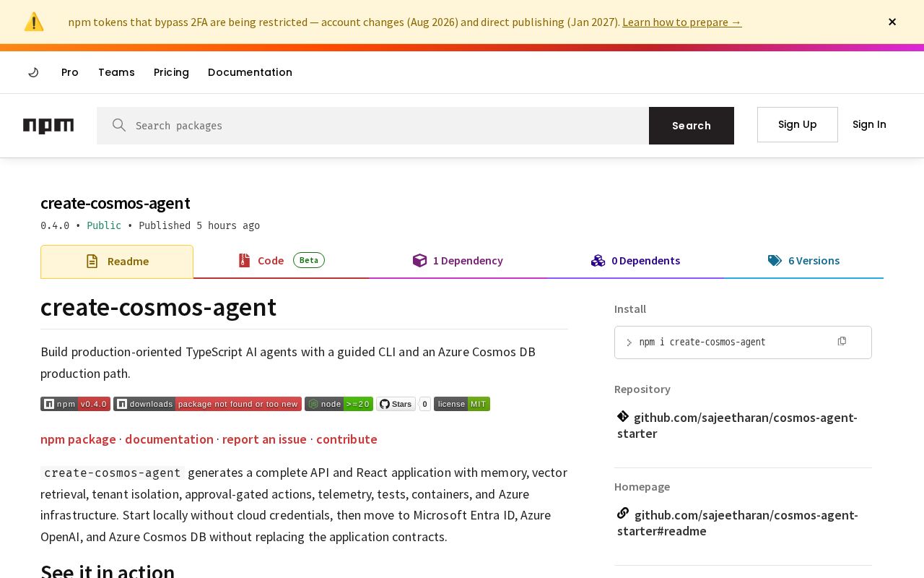This screenshot has height=578, width=924.
Task: Click the Sign In link
Action: click(869, 124)
